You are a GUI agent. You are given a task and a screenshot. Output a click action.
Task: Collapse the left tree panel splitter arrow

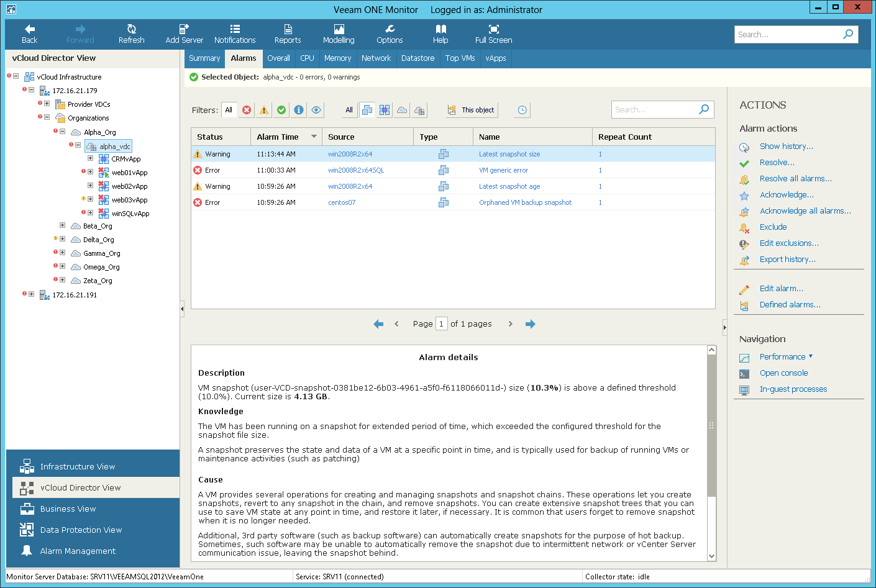point(182,309)
